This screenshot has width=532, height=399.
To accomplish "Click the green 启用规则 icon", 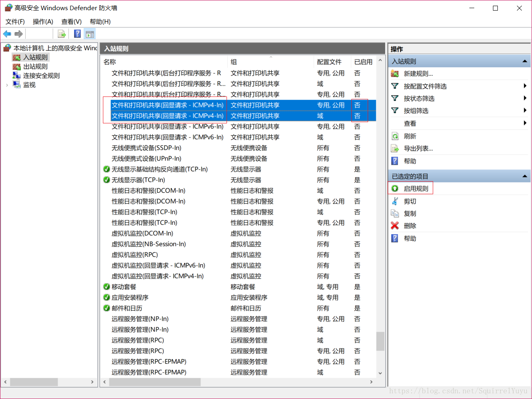I will pyautogui.click(x=395, y=189).
